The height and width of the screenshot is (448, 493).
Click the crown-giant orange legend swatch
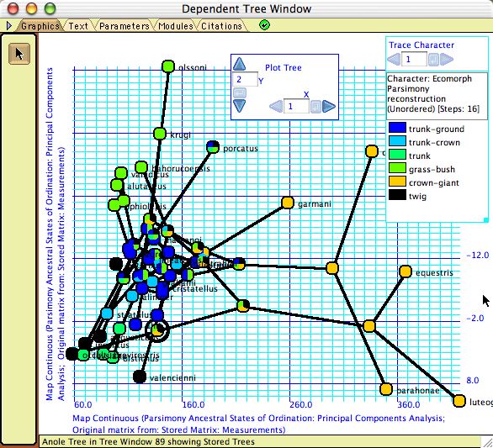point(397,182)
